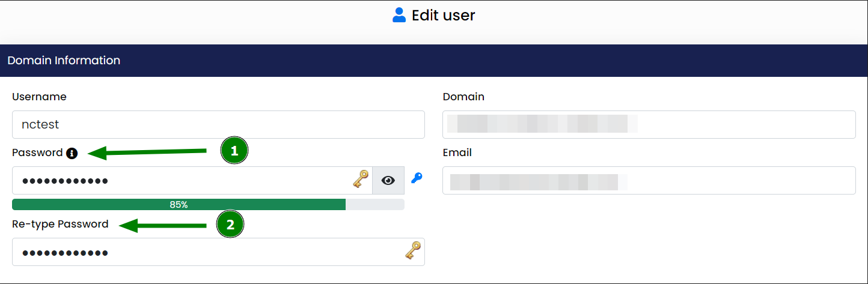This screenshot has height=284, width=868.
Task: Focus the Domain input field
Action: pos(649,125)
